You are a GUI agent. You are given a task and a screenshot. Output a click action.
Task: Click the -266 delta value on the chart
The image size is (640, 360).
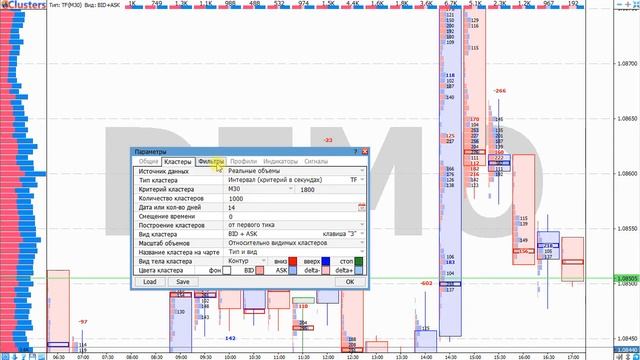pyautogui.click(x=499, y=91)
